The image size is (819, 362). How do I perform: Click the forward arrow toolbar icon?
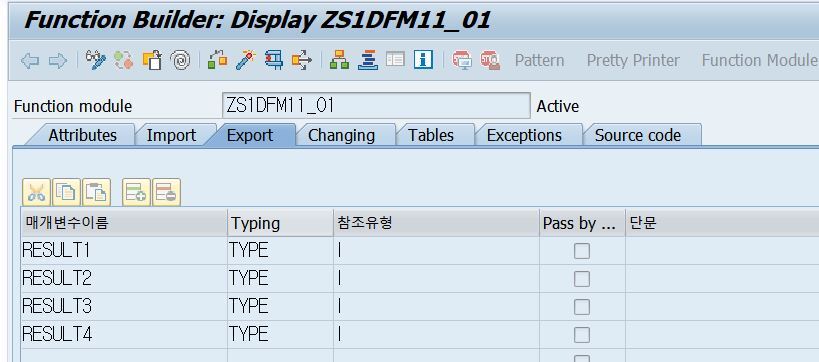point(58,61)
